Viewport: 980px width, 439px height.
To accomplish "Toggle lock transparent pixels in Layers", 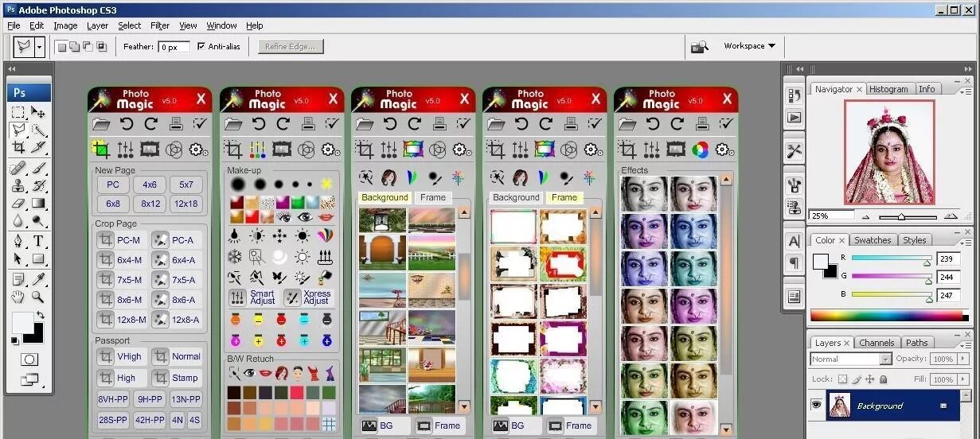I will tap(843, 380).
